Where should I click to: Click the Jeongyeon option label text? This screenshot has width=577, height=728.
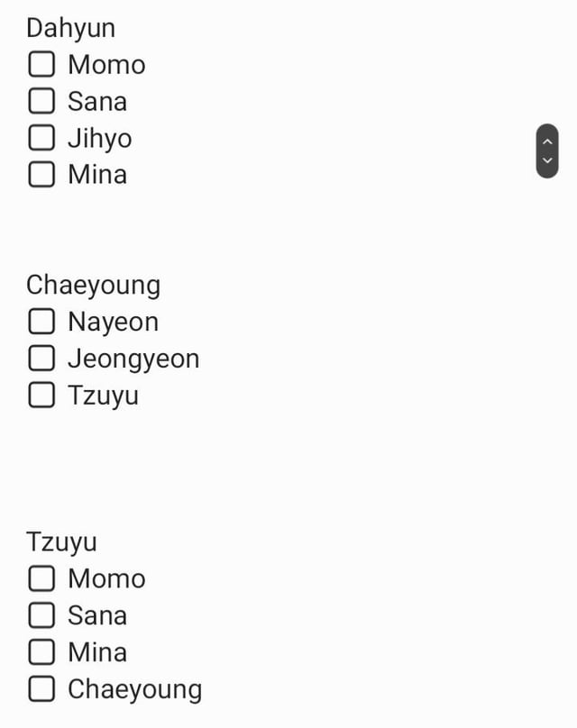[133, 359]
